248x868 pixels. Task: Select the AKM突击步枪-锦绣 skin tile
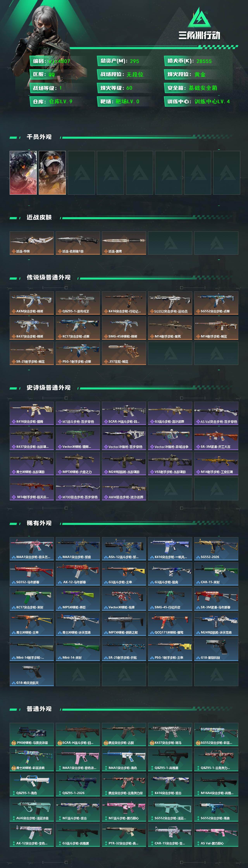click(x=32, y=303)
